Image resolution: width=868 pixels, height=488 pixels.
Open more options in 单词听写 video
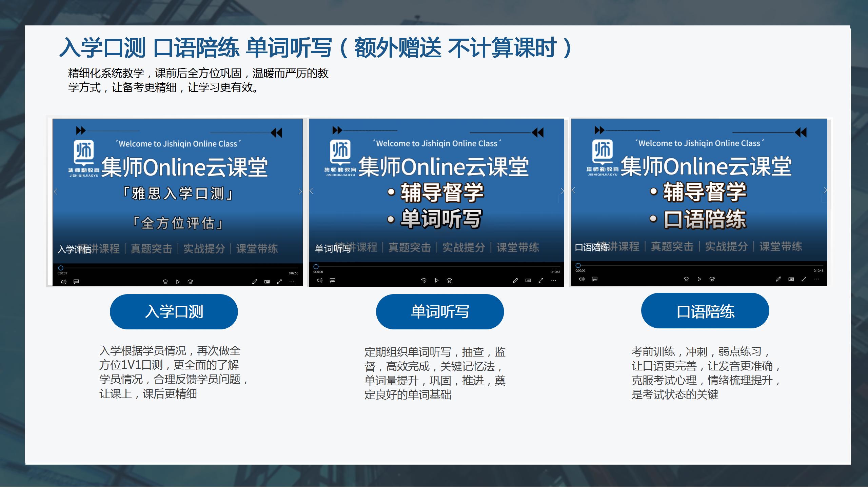[x=554, y=280]
